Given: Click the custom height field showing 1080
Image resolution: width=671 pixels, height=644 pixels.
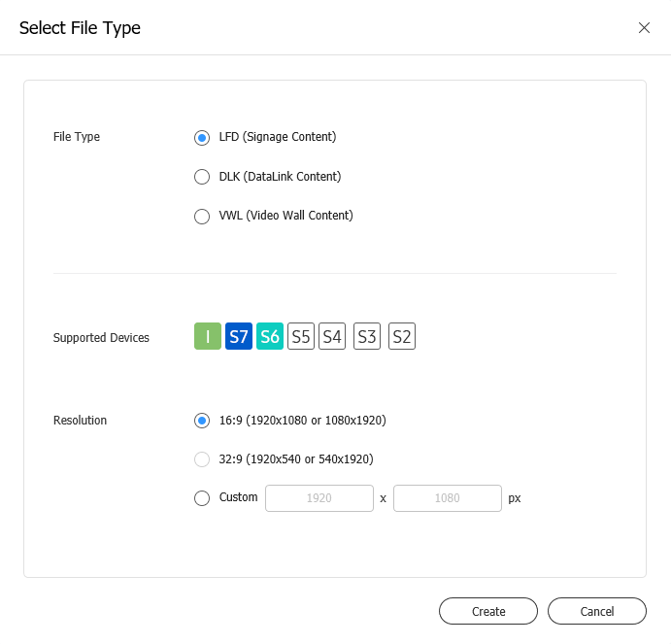Looking at the screenshot, I should click(448, 498).
